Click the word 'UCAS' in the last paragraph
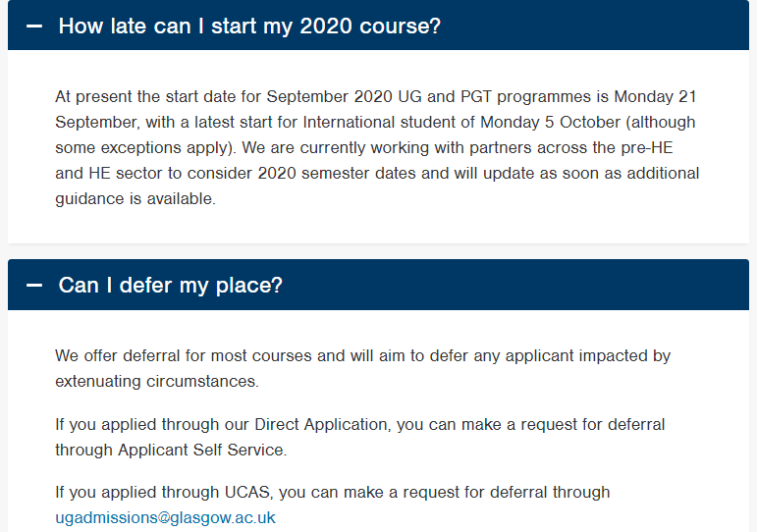The width and height of the screenshot is (757, 532). (x=247, y=493)
